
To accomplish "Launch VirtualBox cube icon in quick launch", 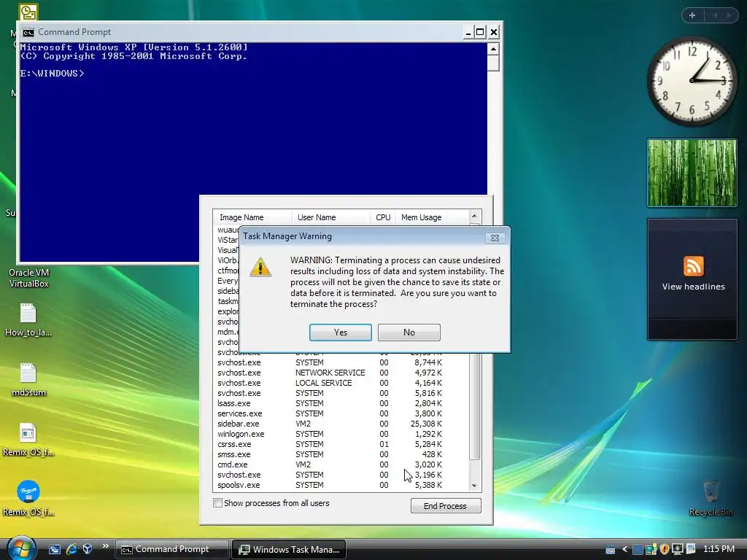I will coord(88,549).
